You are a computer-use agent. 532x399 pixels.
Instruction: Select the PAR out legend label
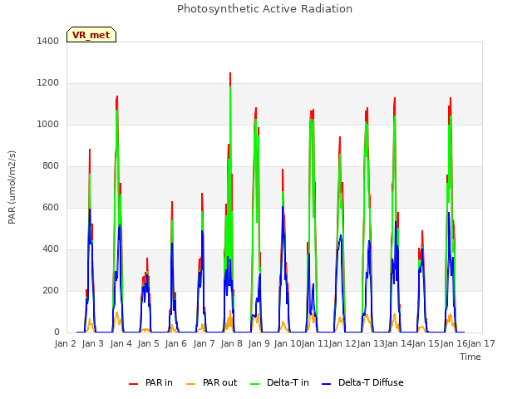tap(219, 382)
